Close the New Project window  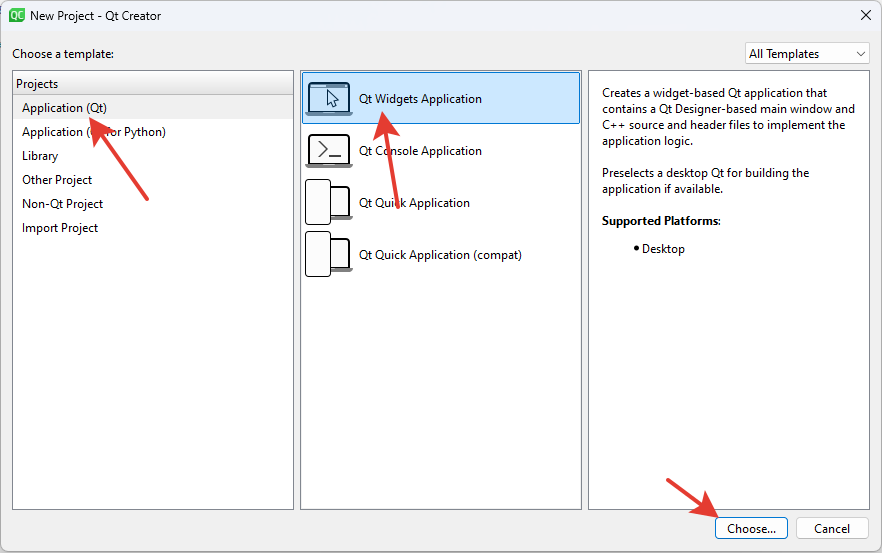click(x=866, y=15)
